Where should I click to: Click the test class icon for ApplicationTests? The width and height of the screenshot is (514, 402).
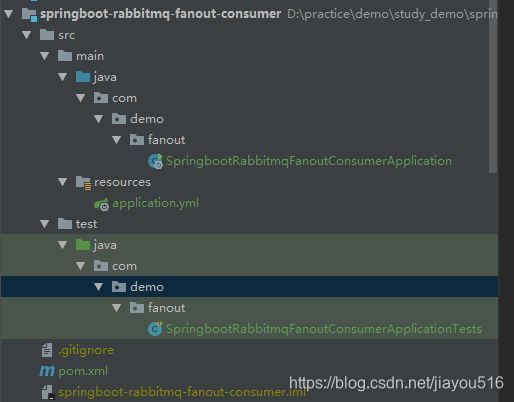pyautogui.click(x=155, y=329)
